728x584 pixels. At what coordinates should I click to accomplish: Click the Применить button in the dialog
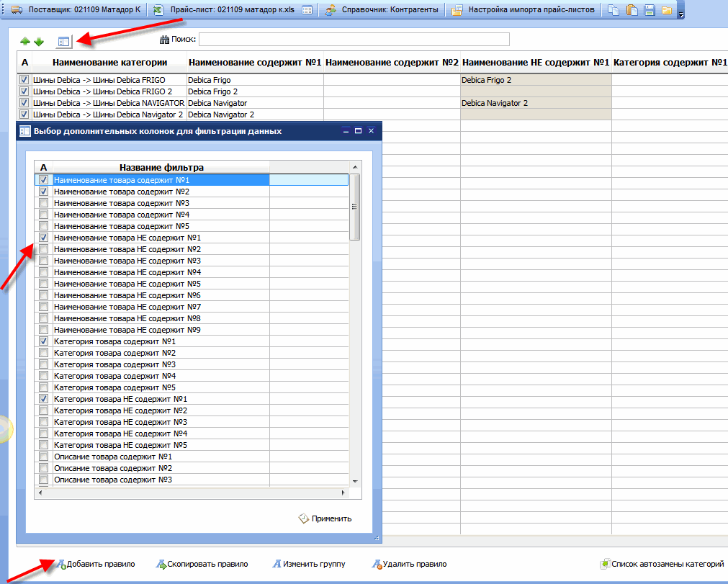point(325,518)
